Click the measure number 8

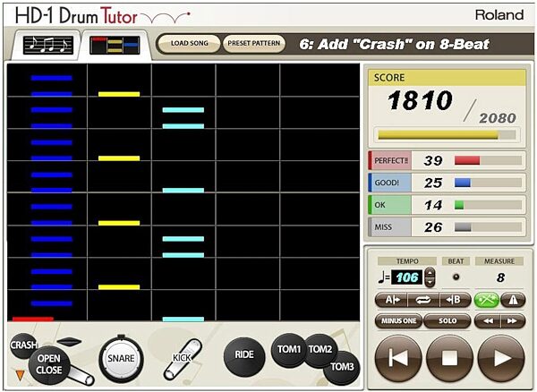click(500, 277)
